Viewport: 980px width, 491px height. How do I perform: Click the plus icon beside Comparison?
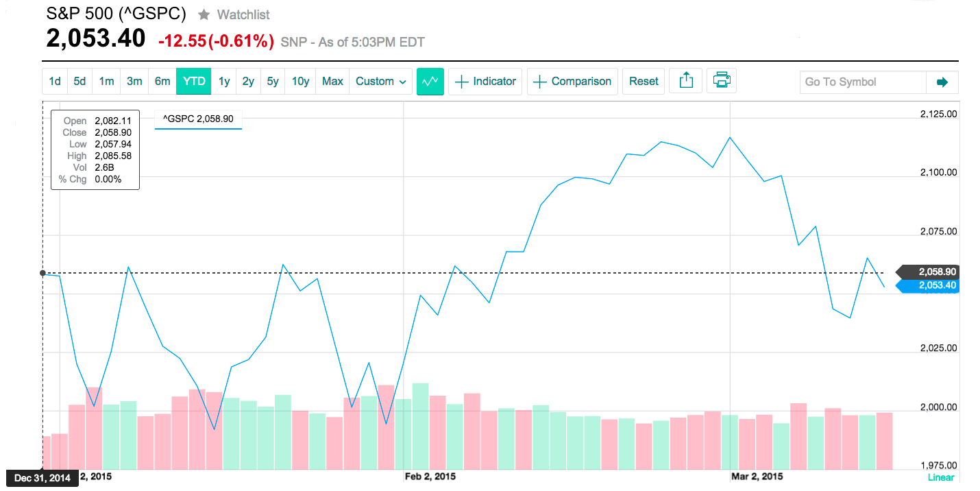pyautogui.click(x=540, y=82)
